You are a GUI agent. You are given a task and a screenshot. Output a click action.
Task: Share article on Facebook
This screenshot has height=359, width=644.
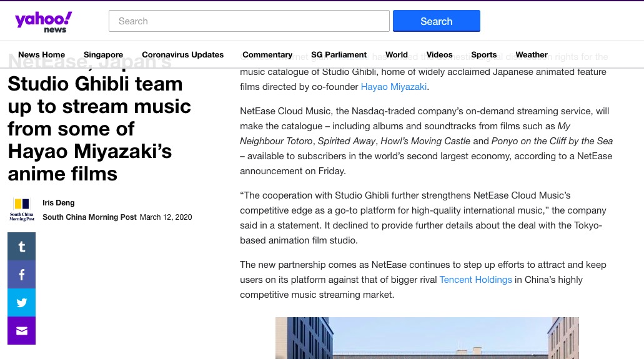21,274
